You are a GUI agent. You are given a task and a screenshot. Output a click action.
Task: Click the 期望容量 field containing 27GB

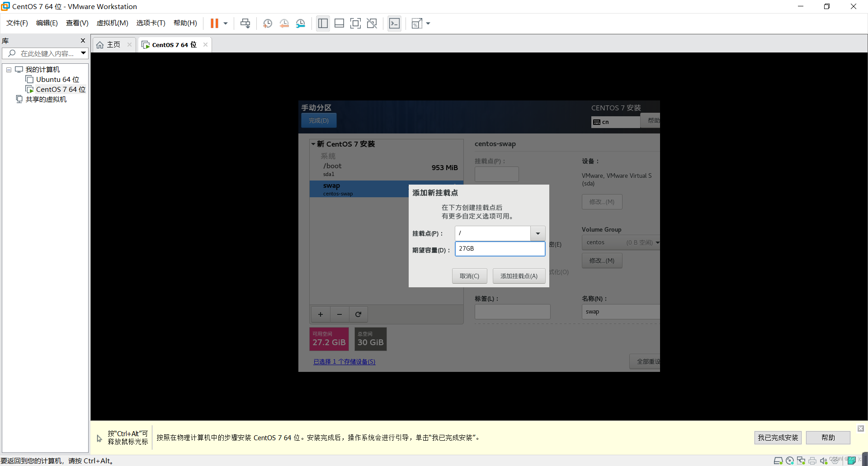coord(500,249)
